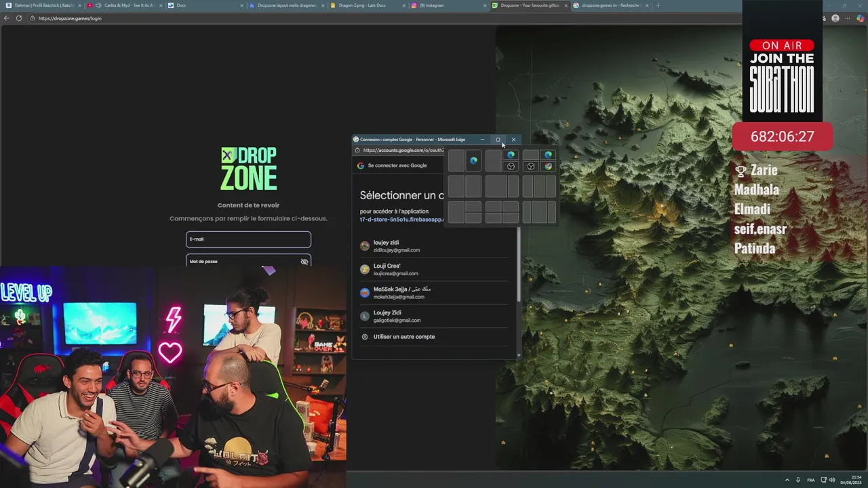Choose the loujey zidi zidiloujey@gmail.com account
868x488 pixels.
(434, 246)
